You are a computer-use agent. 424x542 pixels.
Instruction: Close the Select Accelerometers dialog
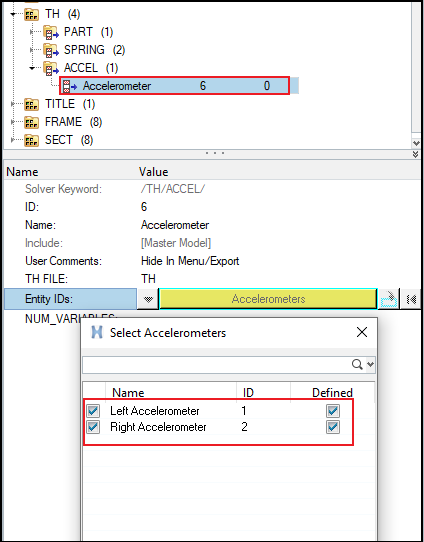tap(361, 333)
